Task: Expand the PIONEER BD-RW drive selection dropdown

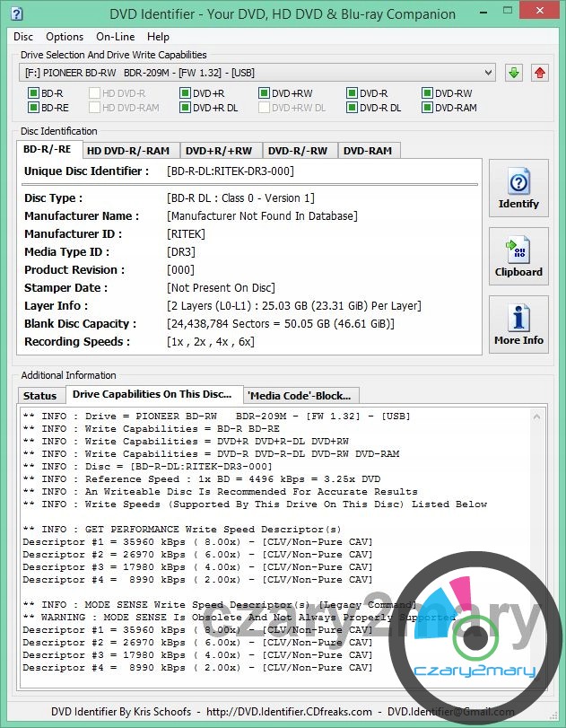Action: [488, 73]
